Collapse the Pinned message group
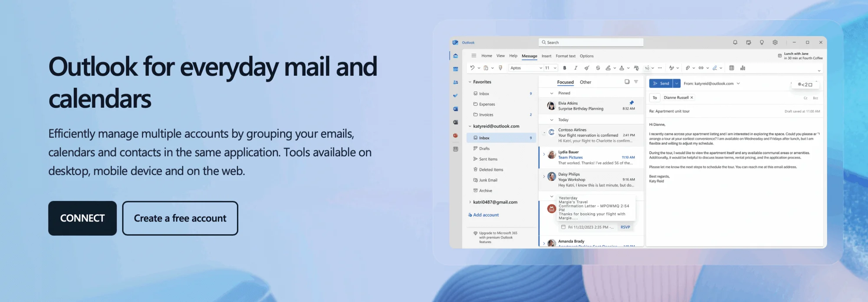This screenshot has height=302, width=868. point(552,93)
